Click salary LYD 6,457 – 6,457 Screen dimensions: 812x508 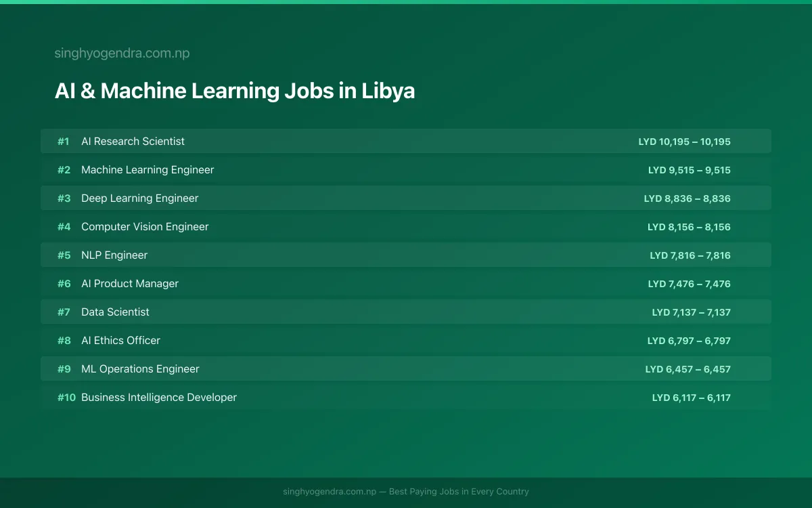pyautogui.click(x=688, y=369)
